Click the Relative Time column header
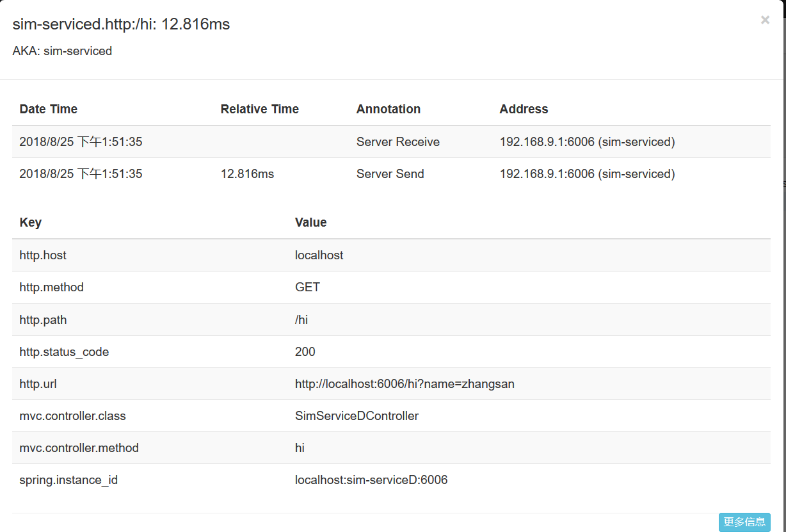 coord(259,109)
